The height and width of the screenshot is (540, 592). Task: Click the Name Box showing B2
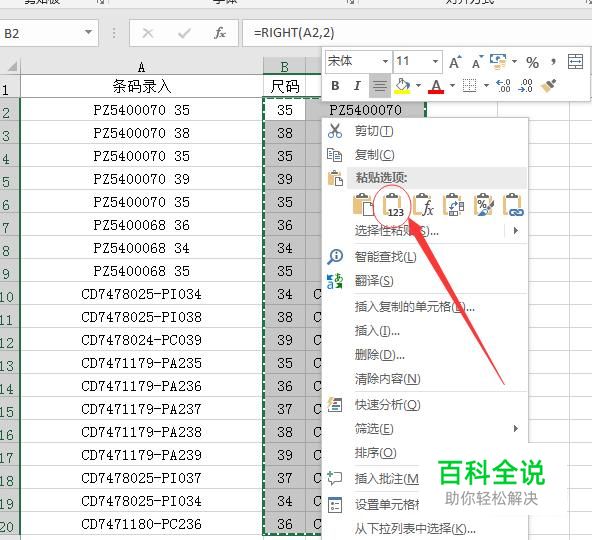point(42,33)
